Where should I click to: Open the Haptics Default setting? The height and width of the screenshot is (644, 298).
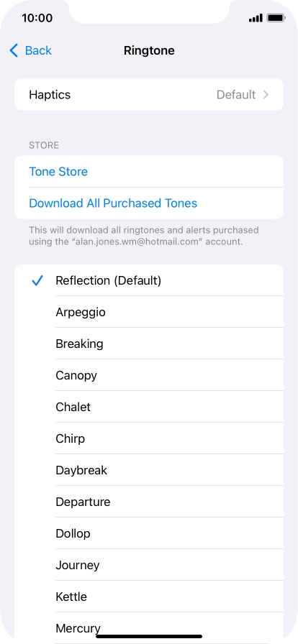tap(149, 95)
